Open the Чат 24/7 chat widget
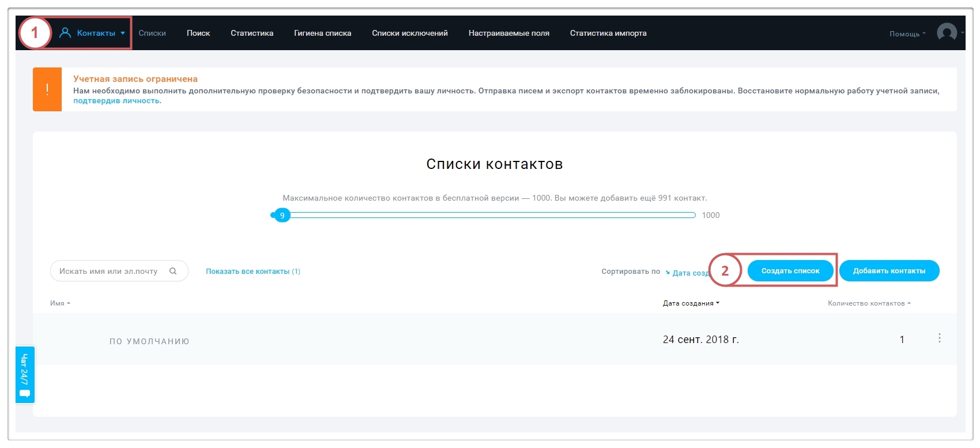The image size is (980, 448). point(25,375)
